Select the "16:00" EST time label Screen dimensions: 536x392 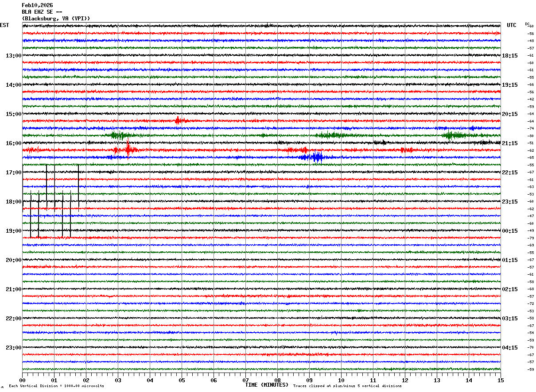pyautogui.click(x=14, y=143)
